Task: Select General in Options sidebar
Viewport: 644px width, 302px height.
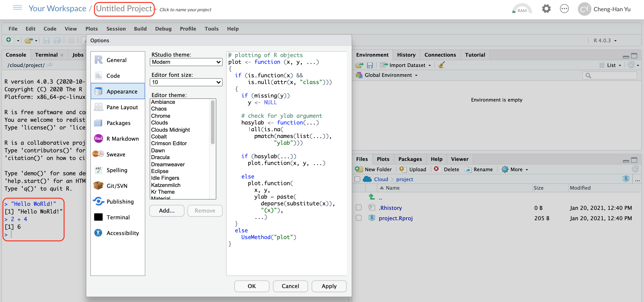Action: [118, 60]
